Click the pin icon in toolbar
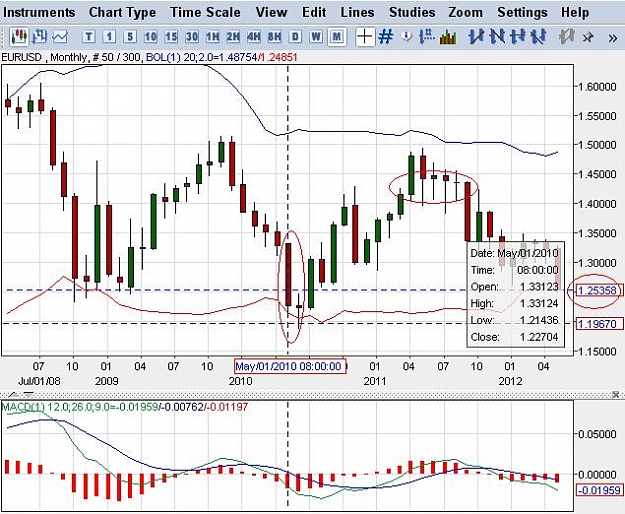This screenshot has height=514, width=625. click(x=588, y=37)
